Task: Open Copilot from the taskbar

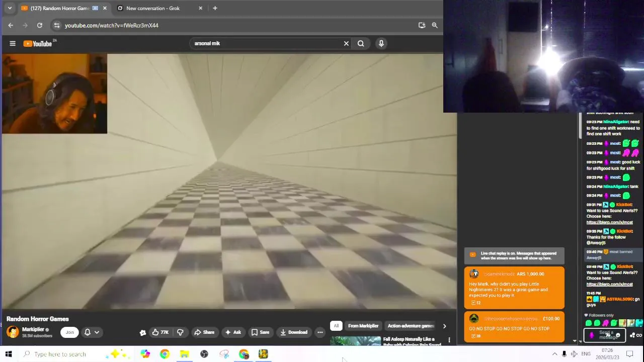Action: click(145, 354)
